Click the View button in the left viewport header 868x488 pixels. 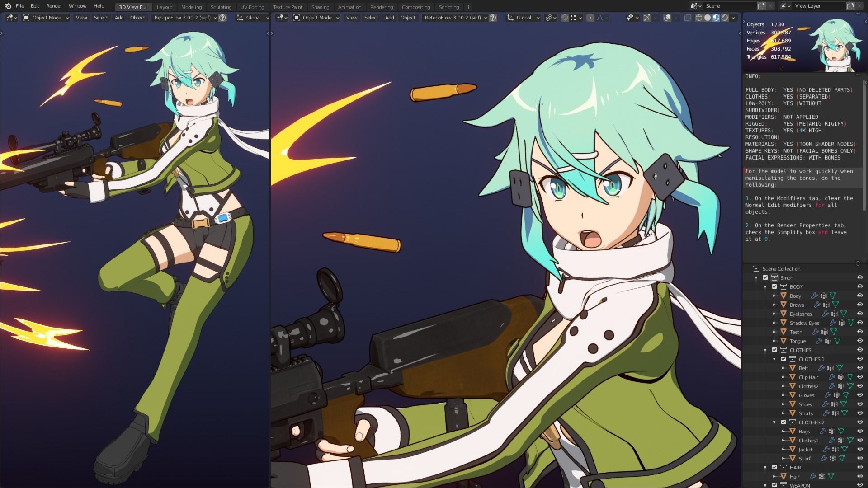click(81, 18)
